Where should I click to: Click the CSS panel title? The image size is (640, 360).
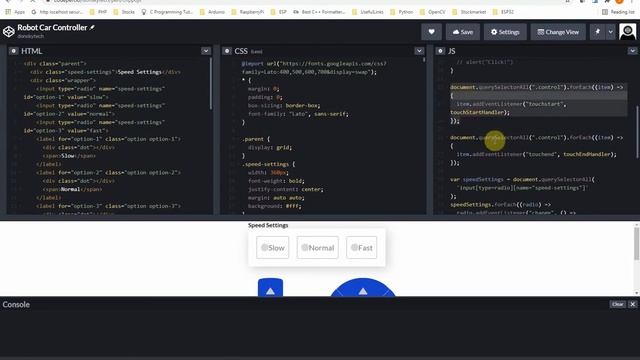[241, 51]
